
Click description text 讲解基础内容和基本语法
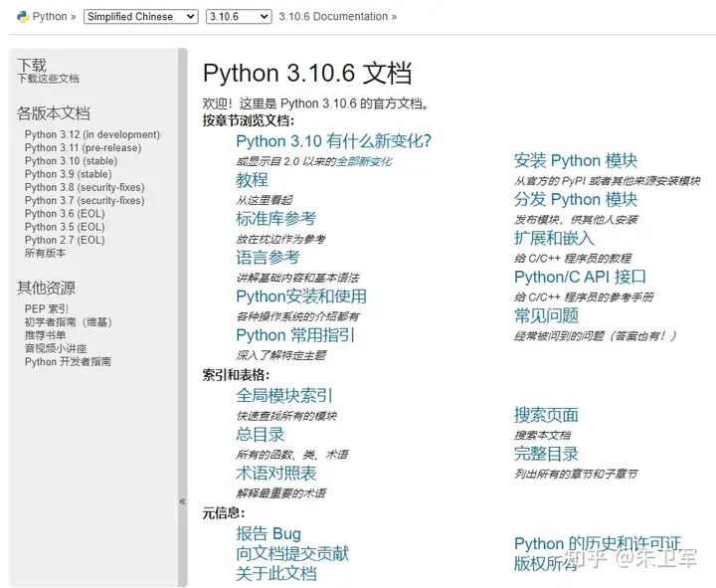[x=297, y=278]
